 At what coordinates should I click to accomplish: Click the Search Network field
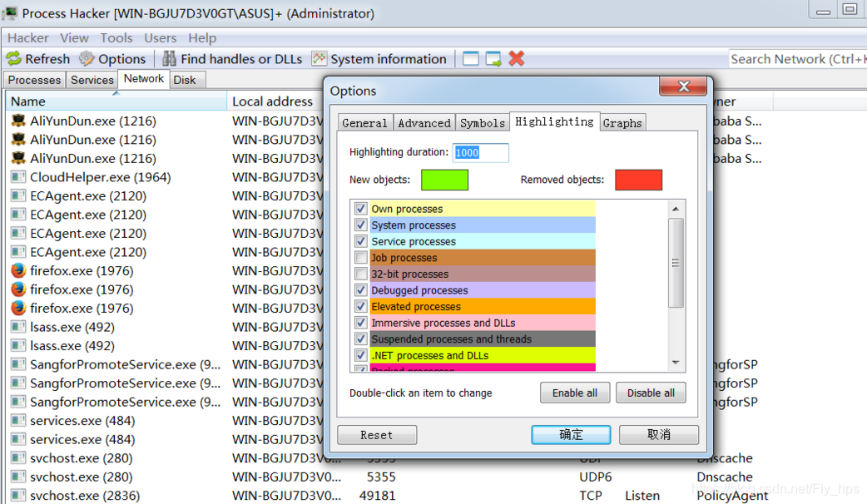798,59
